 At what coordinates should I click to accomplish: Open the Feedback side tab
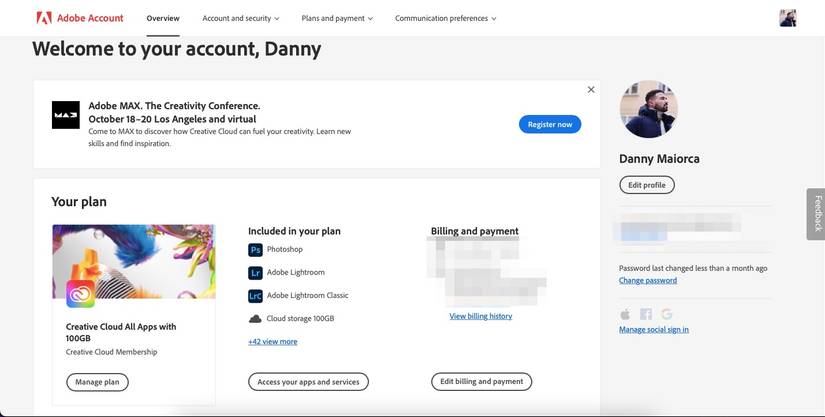click(x=817, y=214)
